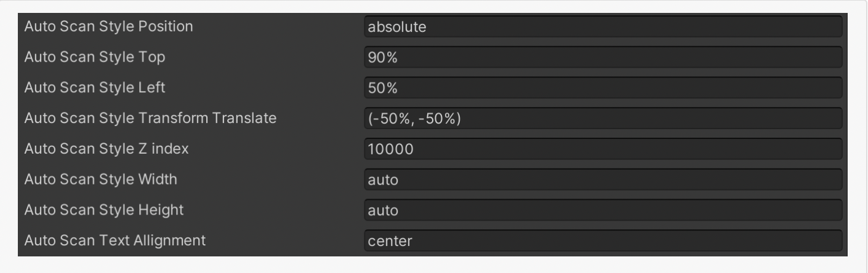Image resolution: width=868 pixels, height=273 pixels.
Task: Click the Auto Scan Style Left field
Action: [602, 88]
